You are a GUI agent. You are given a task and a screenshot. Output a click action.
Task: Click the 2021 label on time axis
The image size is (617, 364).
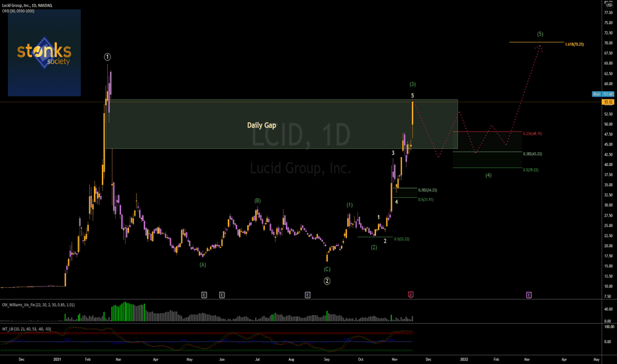coord(58,359)
